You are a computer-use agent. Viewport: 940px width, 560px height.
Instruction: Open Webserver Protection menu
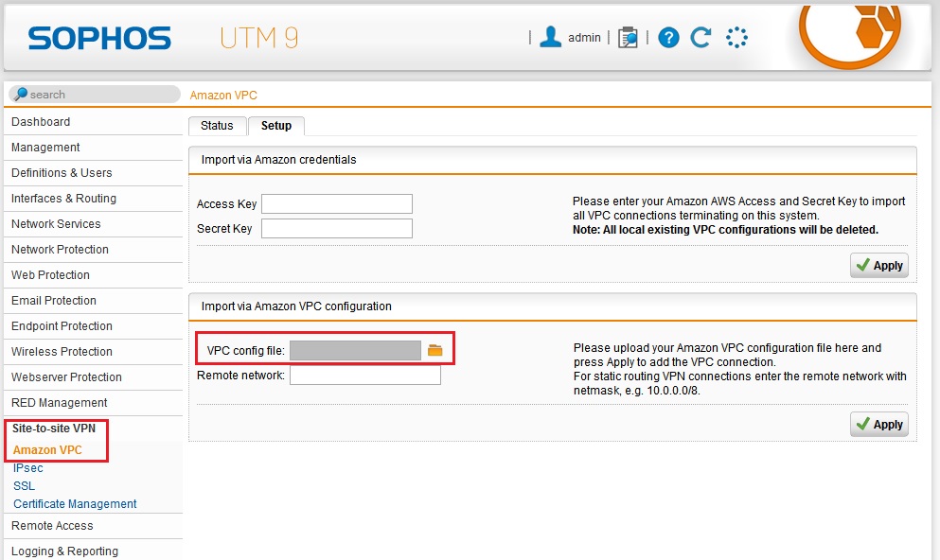[x=93, y=377]
